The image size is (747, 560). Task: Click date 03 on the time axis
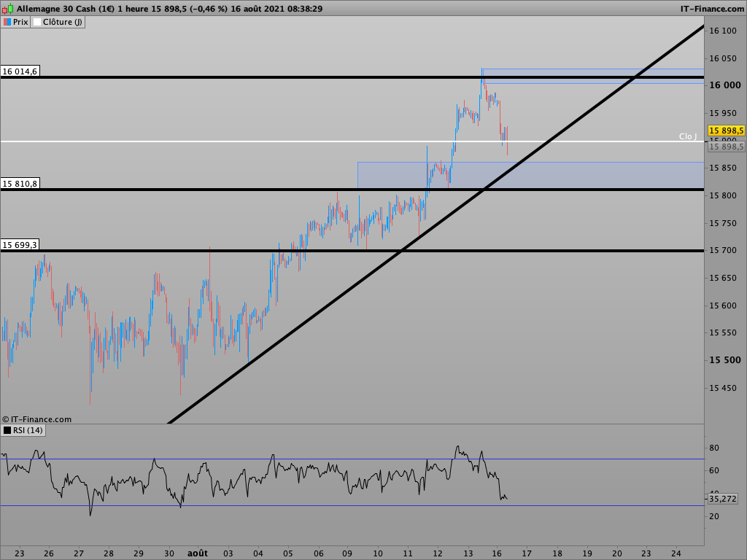(228, 553)
